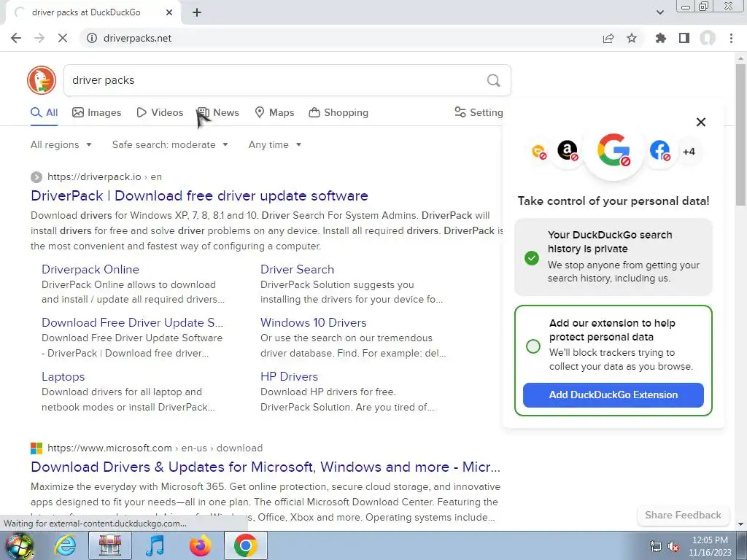Click Share Feedback button
Viewport: 747px width, 560px height.
[x=683, y=515]
